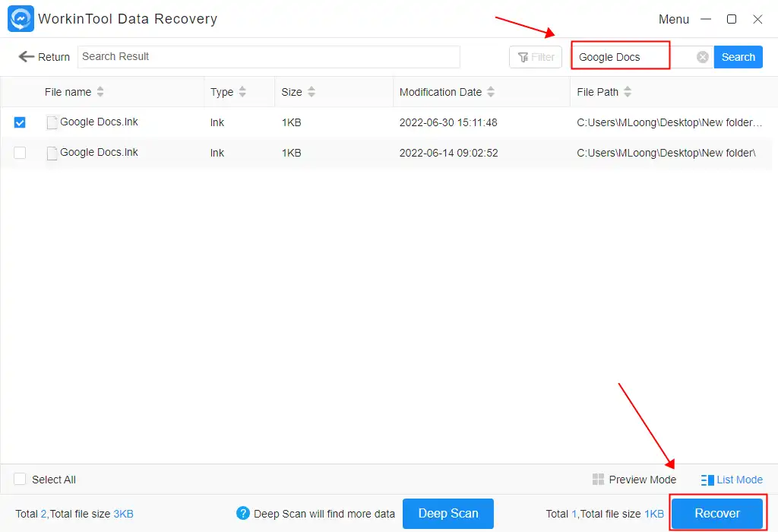The width and height of the screenshot is (778, 532).
Task: Switch to Preview Mode
Action: (634, 480)
